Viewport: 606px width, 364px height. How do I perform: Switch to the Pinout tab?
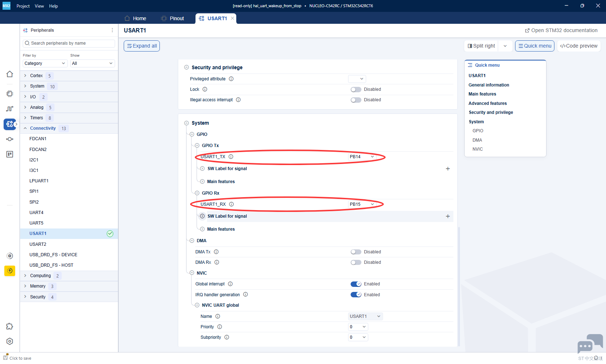(x=172, y=18)
